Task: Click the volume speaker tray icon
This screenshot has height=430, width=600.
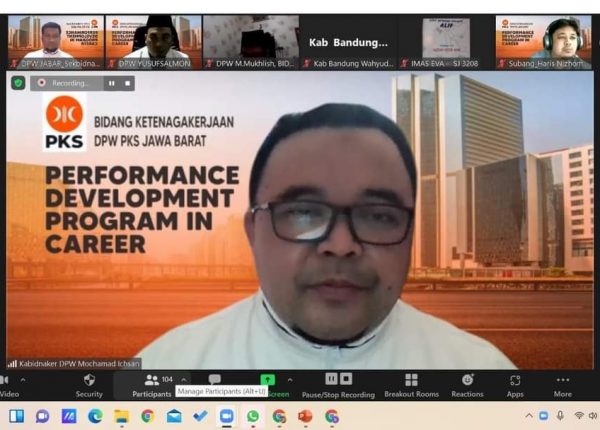Action: [x=593, y=415]
